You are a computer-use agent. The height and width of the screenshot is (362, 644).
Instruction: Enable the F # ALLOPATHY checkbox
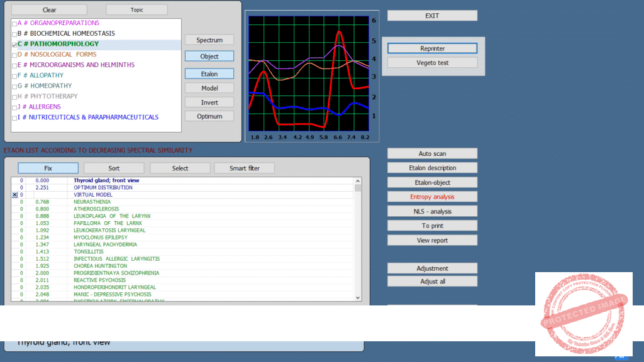14,75
